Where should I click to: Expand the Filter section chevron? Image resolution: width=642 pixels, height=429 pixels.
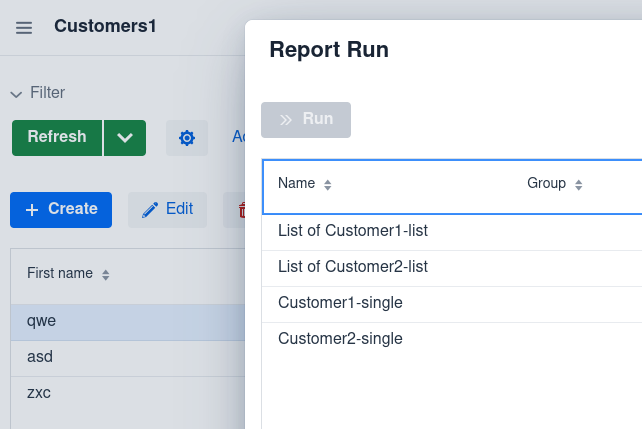pyautogui.click(x=16, y=94)
